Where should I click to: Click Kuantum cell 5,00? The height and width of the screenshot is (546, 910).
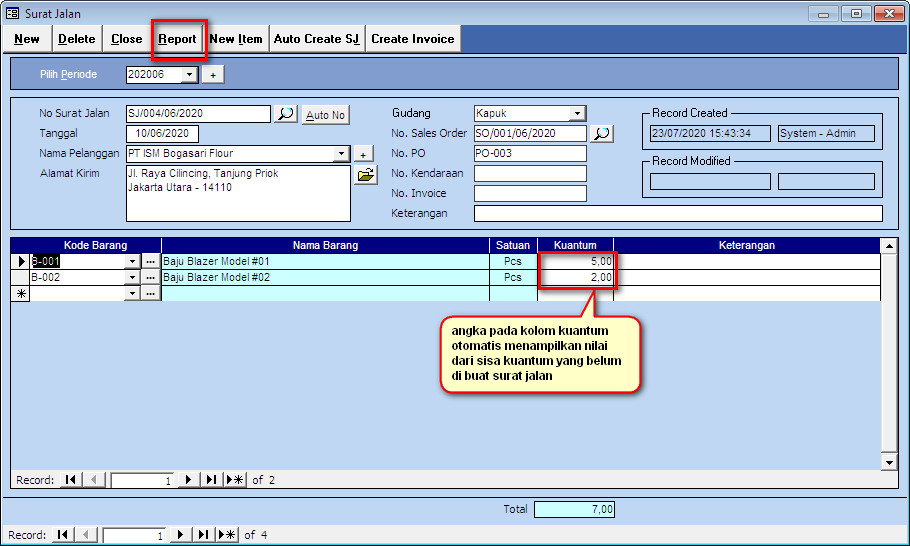point(576,262)
